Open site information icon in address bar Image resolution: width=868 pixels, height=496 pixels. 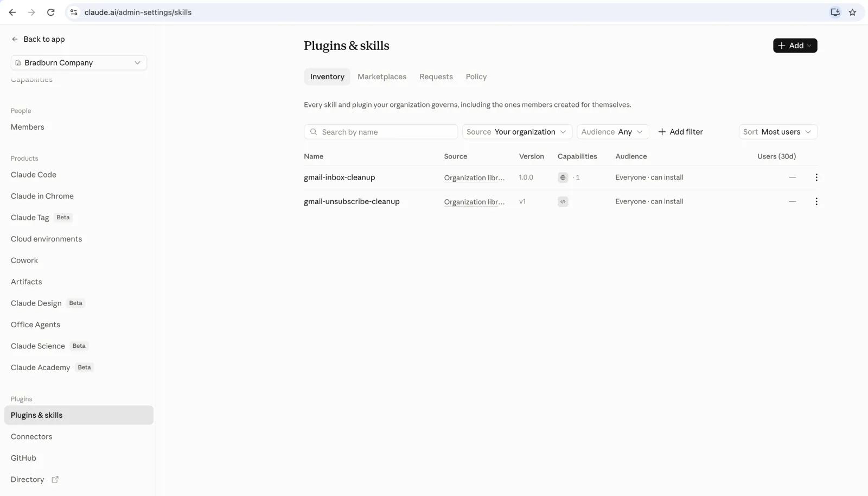tap(74, 12)
